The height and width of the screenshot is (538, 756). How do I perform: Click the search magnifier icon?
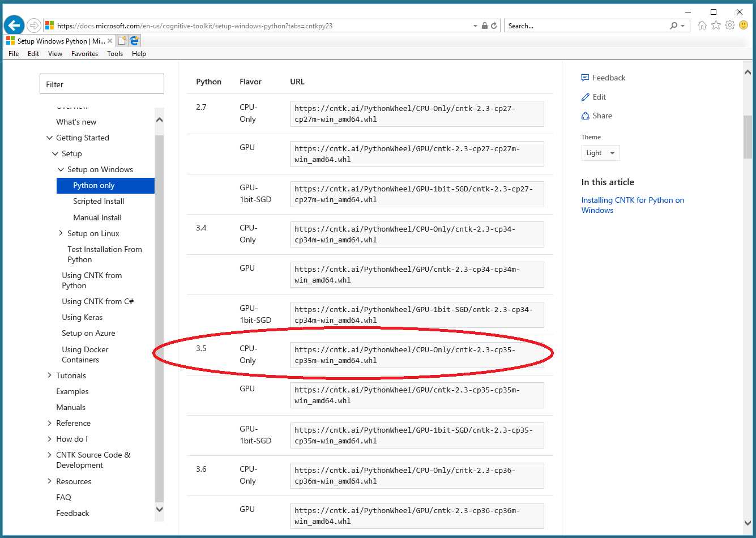[673, 26]
